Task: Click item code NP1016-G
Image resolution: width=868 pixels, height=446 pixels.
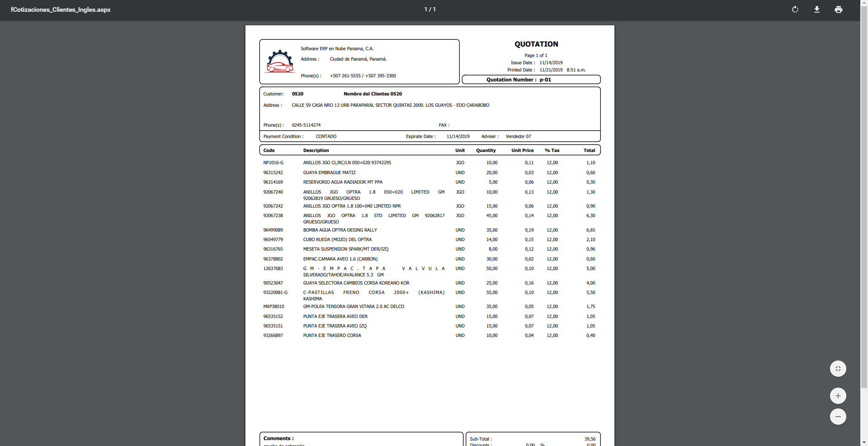Action: point(274,162)
